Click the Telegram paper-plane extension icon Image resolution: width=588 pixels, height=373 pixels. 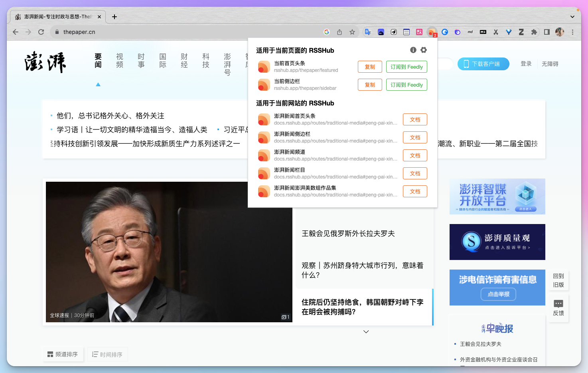coord(394,32)
